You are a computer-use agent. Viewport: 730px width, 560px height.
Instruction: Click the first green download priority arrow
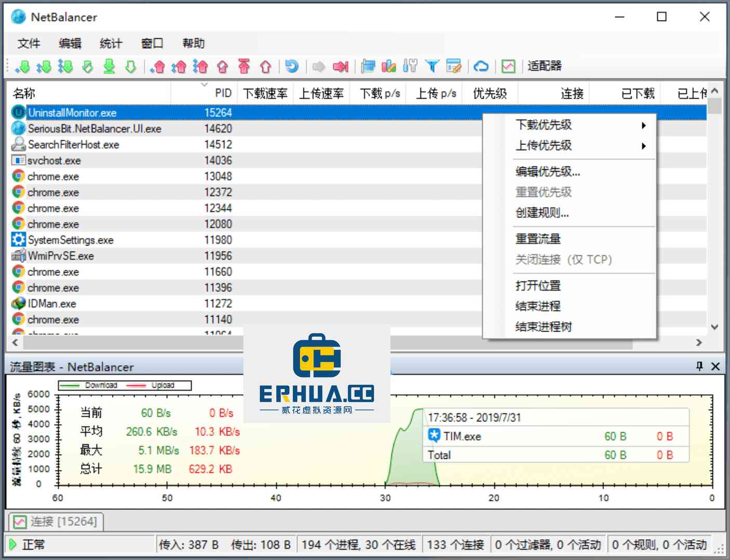coord(22,66)
